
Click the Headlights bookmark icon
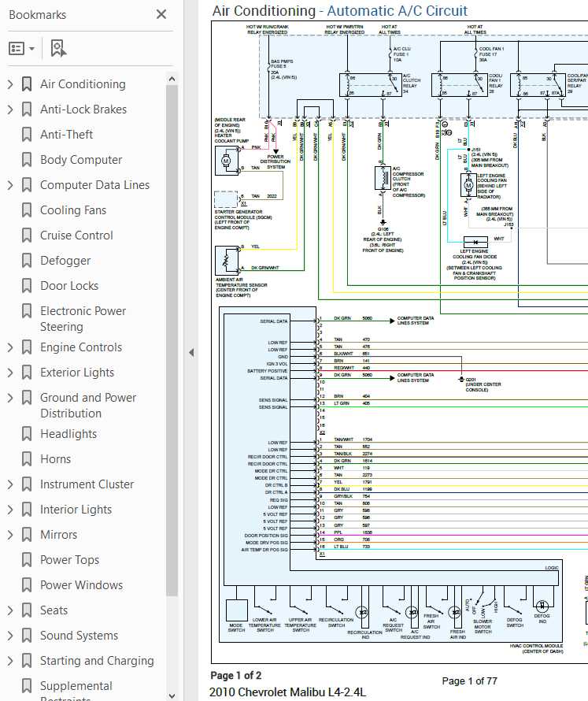[x=27, y=434]
